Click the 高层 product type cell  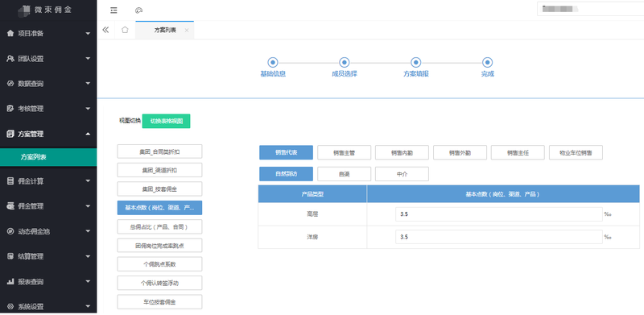(x=312, y=214)
